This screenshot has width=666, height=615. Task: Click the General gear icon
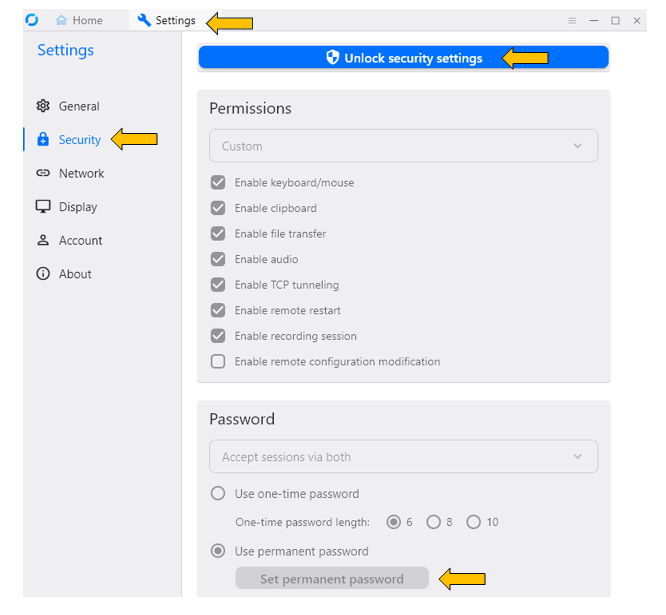(x=43, y=106)
